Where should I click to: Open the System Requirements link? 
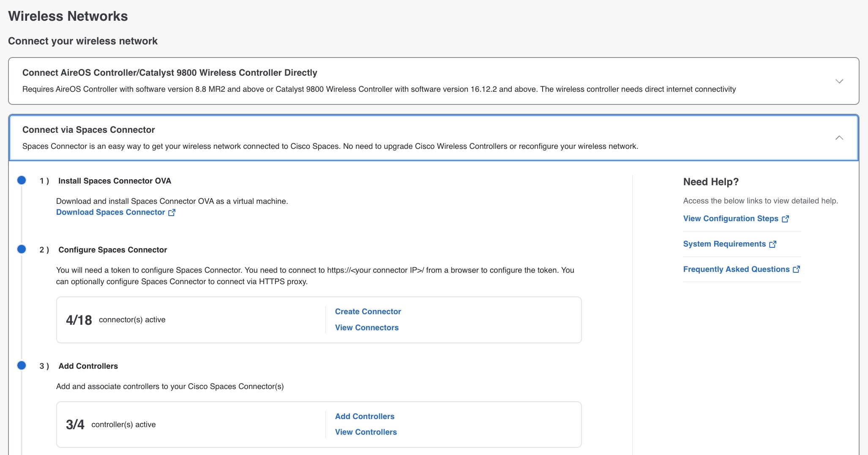click(x=724, y=244)
